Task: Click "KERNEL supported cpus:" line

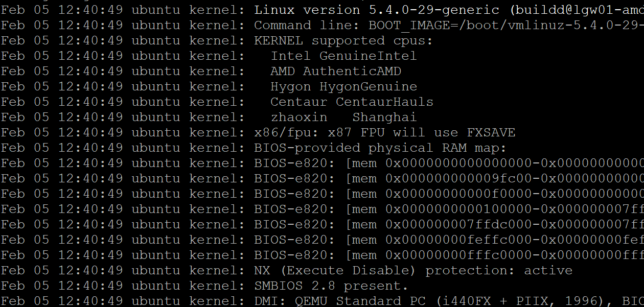Action: pos(343,40)
